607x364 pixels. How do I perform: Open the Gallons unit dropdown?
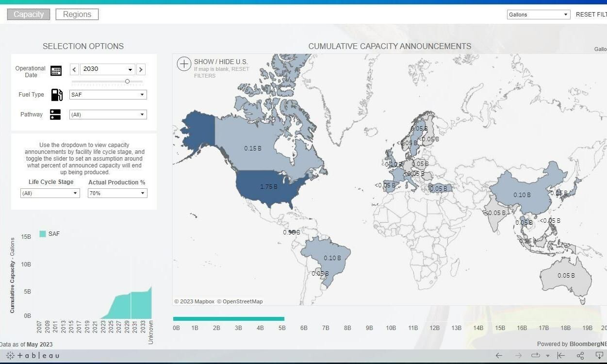pyautogui.click(x=538, y=15)
